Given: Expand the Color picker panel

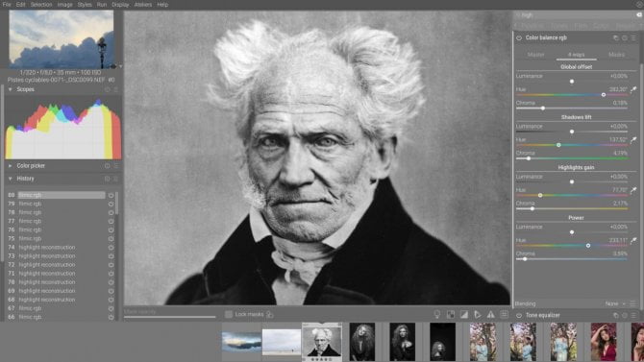Looking at the screenshot, I should point(11,166).
